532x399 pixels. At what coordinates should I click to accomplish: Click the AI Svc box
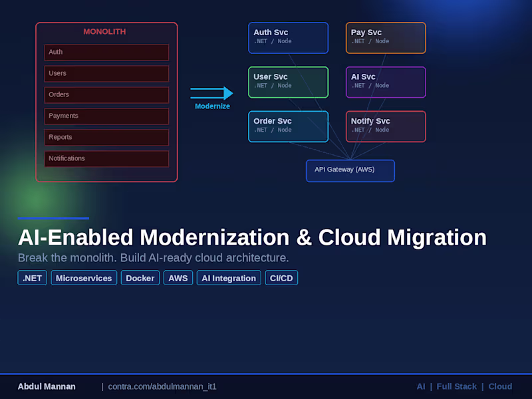pos(386,82)
